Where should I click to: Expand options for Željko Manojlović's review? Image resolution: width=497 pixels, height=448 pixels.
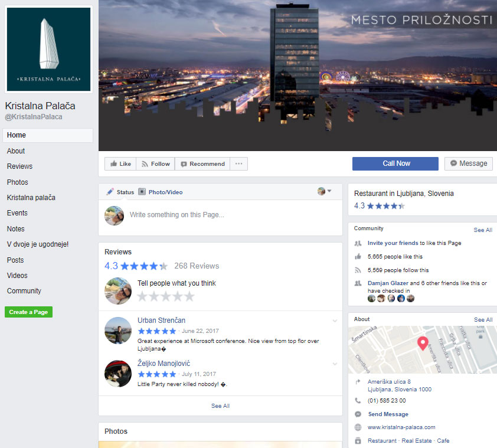335,364
